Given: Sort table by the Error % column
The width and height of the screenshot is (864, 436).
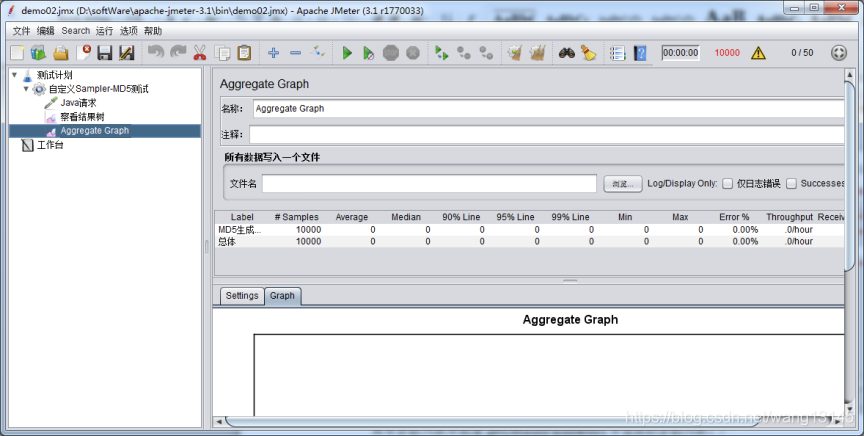Looking at the screenshot, I should [x=734, y=217].
